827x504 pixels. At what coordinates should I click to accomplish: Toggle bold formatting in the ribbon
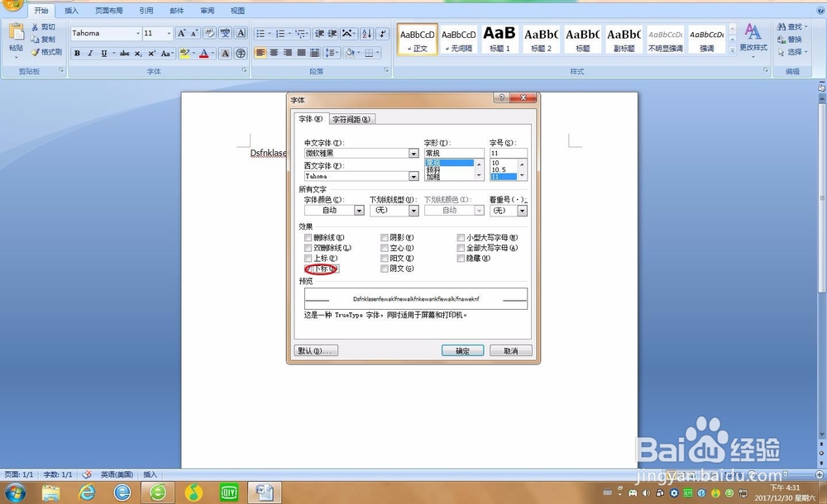(x=77, y=53)
